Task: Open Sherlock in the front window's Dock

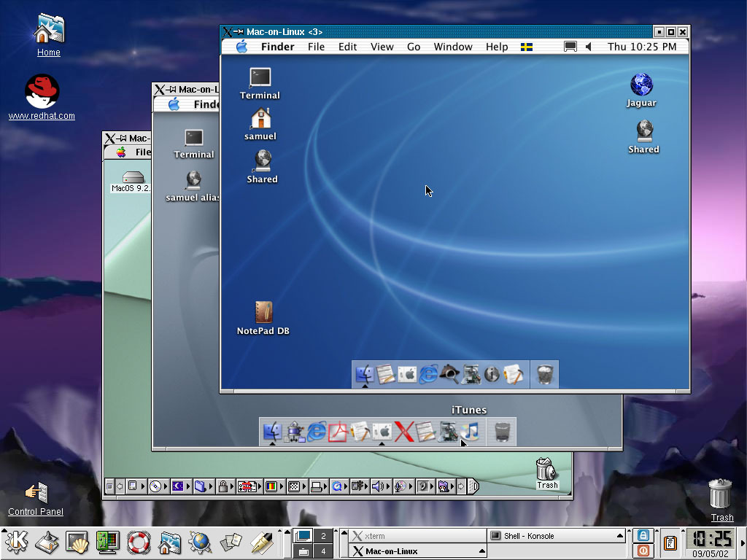Action: point(449,374)
